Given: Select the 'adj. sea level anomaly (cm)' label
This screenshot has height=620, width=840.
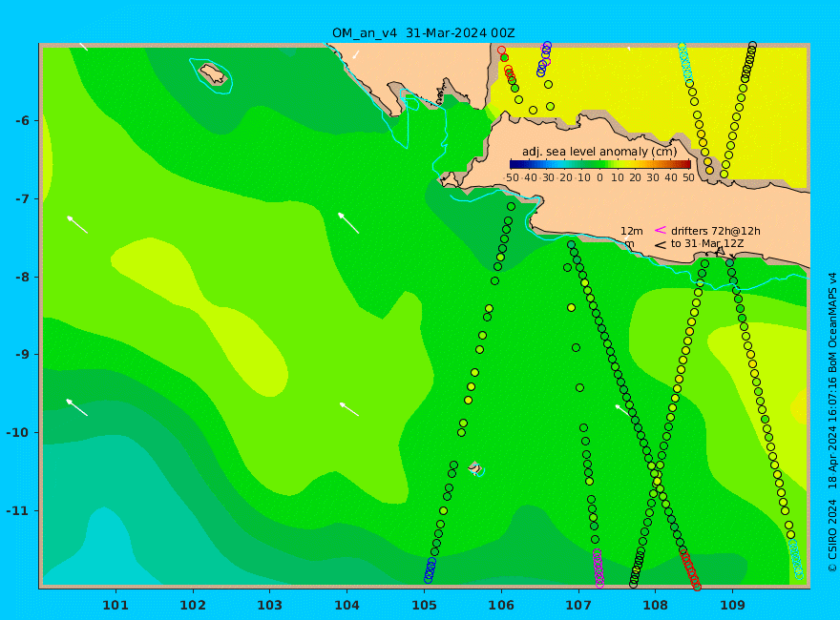Looking at the screenshot, I should [599, 152].
